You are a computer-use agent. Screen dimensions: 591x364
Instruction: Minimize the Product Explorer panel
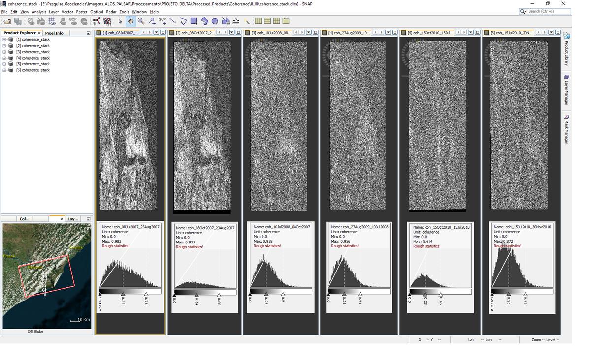89,33
